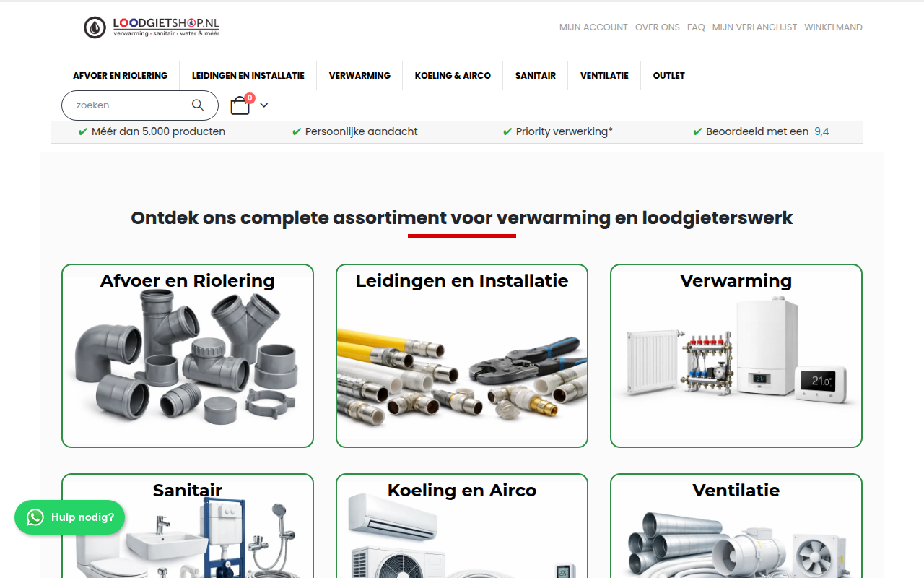Open the Sanitair menu item
The height and width of the screenshot is (578, 924).
click(536, 75)
